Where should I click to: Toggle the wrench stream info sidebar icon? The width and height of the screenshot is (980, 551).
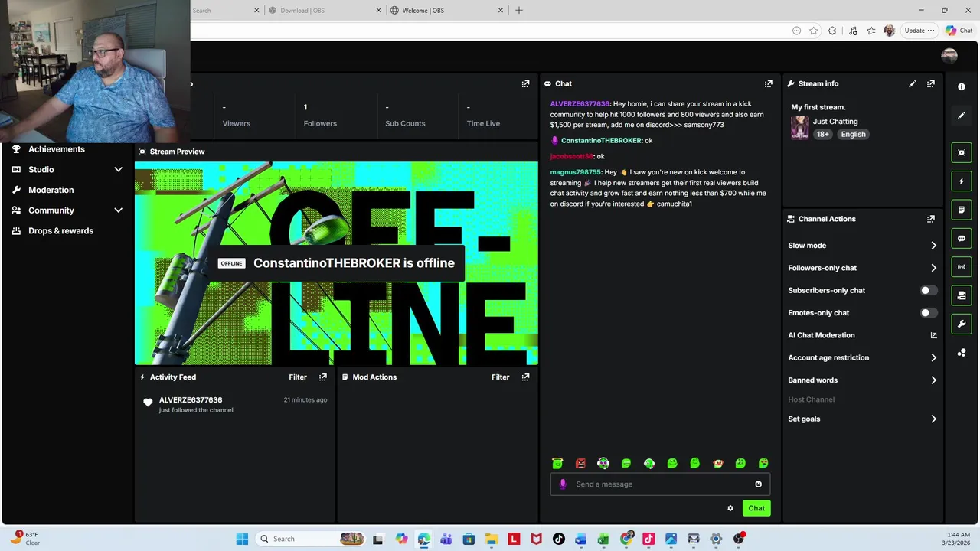pos(962,324)
